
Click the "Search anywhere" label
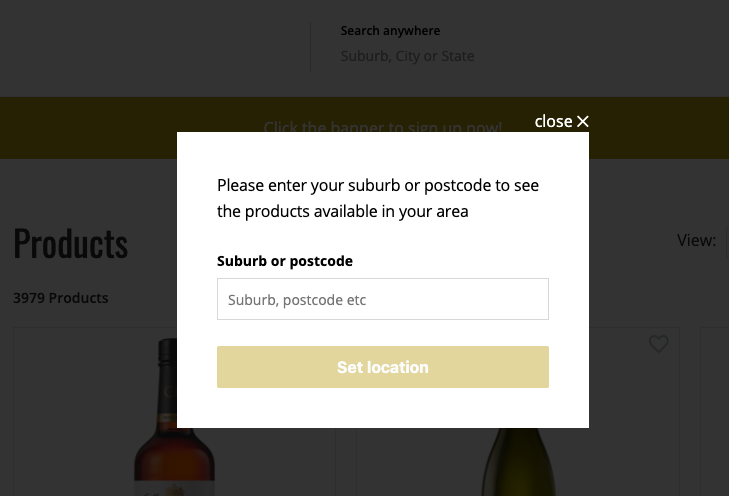click(x=390, y=31)
